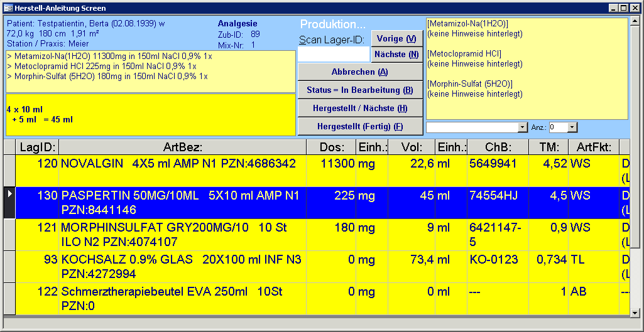Minimize the Herstell-Anleitung Screen window
Screen dimensions: 644x332
coord(614,8)
